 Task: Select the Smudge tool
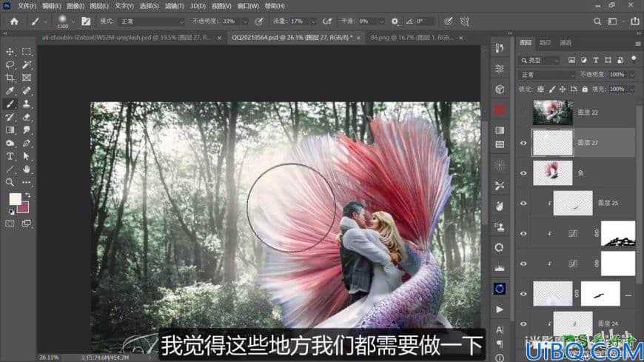(27, 130)
